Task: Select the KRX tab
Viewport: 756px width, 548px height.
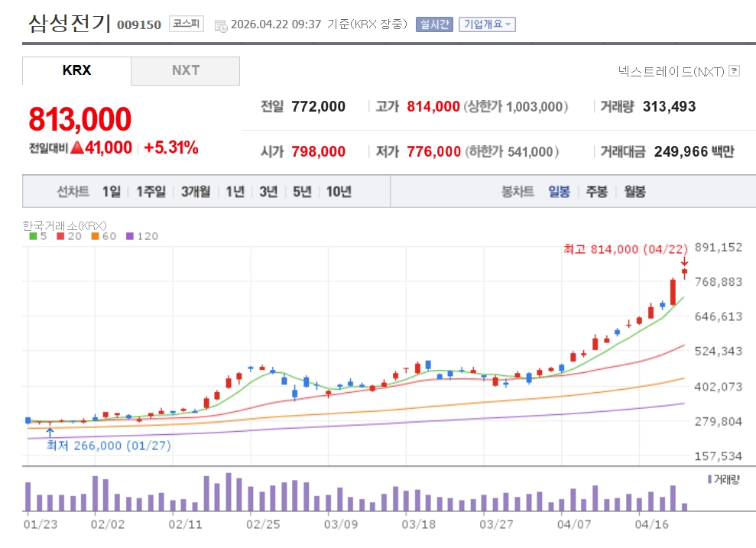Action: pyautogui.click(x=76, y=70)
